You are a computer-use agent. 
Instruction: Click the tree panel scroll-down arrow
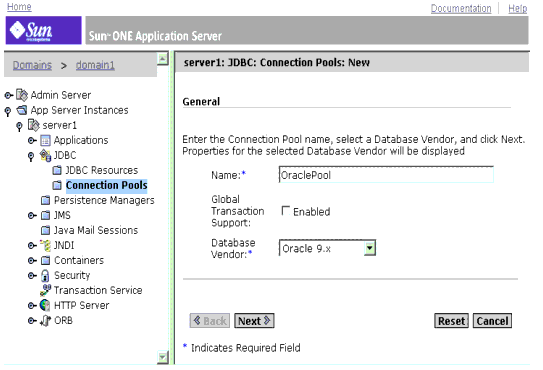pos(162,357)
